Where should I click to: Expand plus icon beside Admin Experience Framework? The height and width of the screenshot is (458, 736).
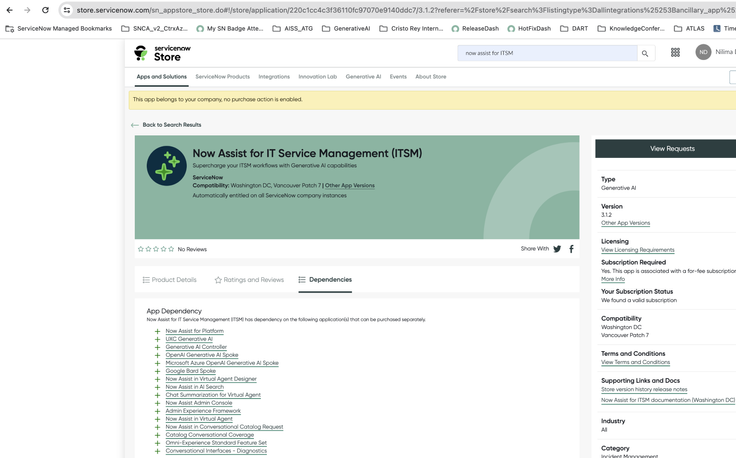pos(157,411)
